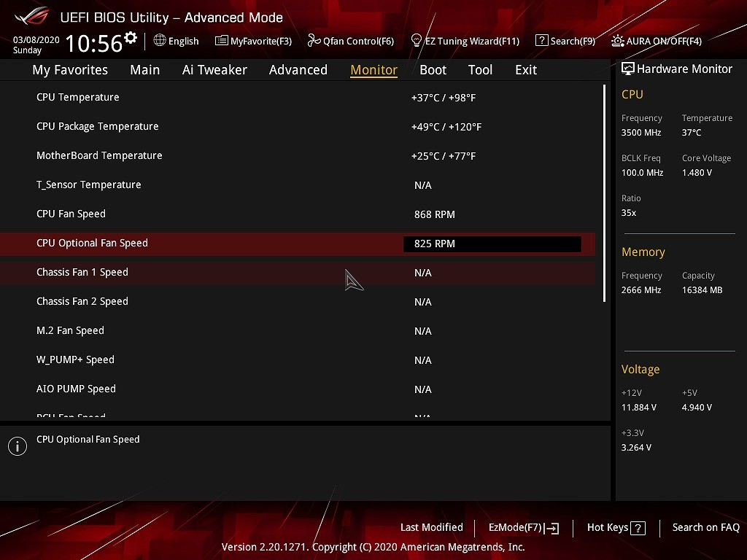This screenshot has height=560, width=747.
Task: Click the 11.884 V reading
Action: click(639, 408)
